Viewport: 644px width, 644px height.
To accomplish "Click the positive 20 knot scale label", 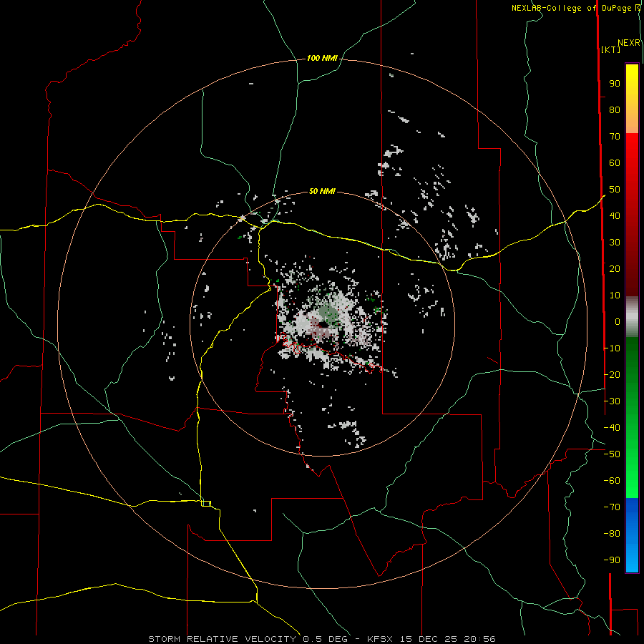I will (x=615, y=268).
